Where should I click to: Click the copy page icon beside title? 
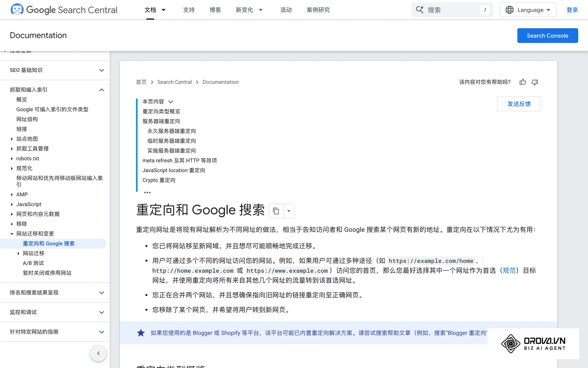click(276, 211)
